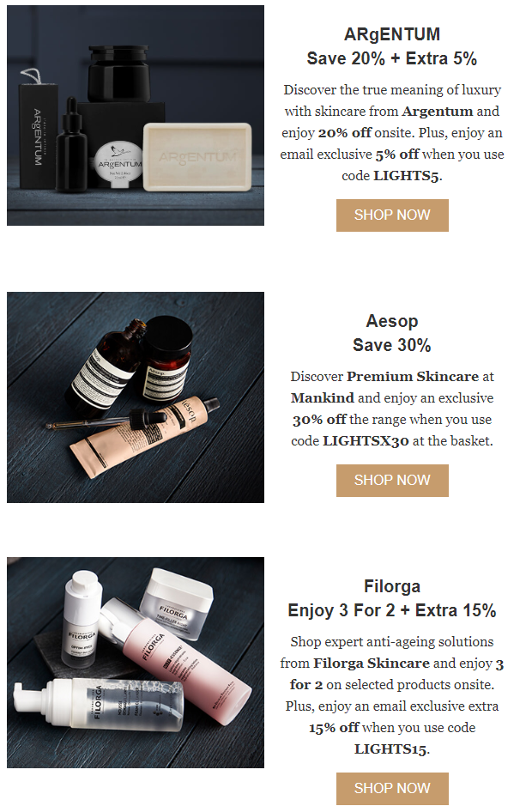Select the 'Enjoy 3 For 2 + Extra 15%' headline

[x=391, y=610]
